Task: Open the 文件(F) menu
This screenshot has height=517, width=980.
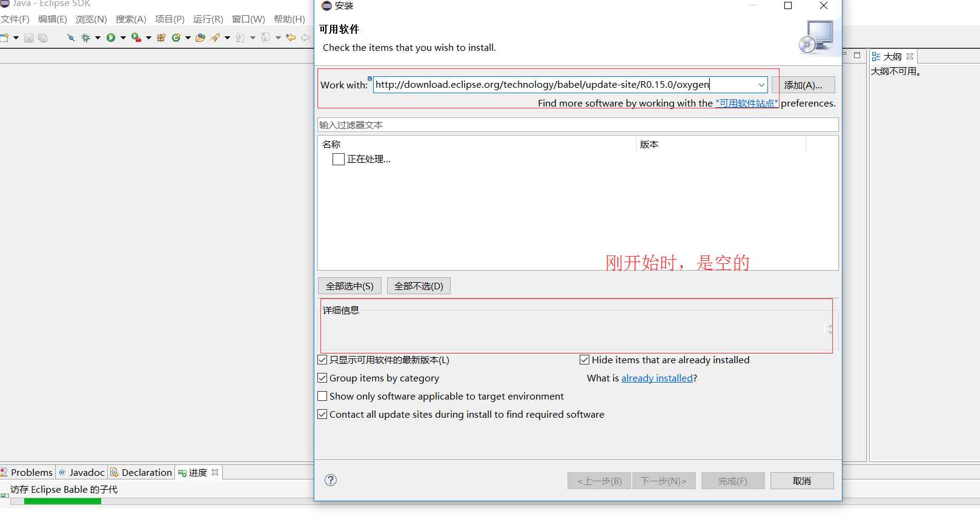Action: [x=15, y=19]
